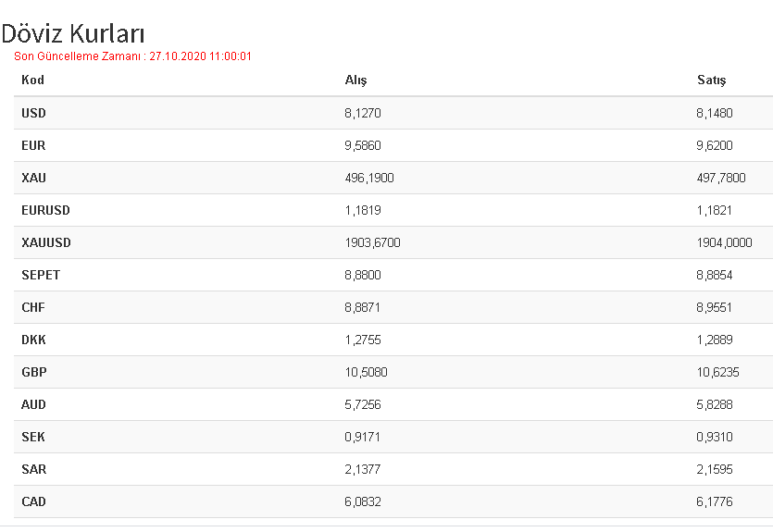Click the Satış column header
Image resolution: width=773 pixels, height=532 pixels.
pos(711,80)
